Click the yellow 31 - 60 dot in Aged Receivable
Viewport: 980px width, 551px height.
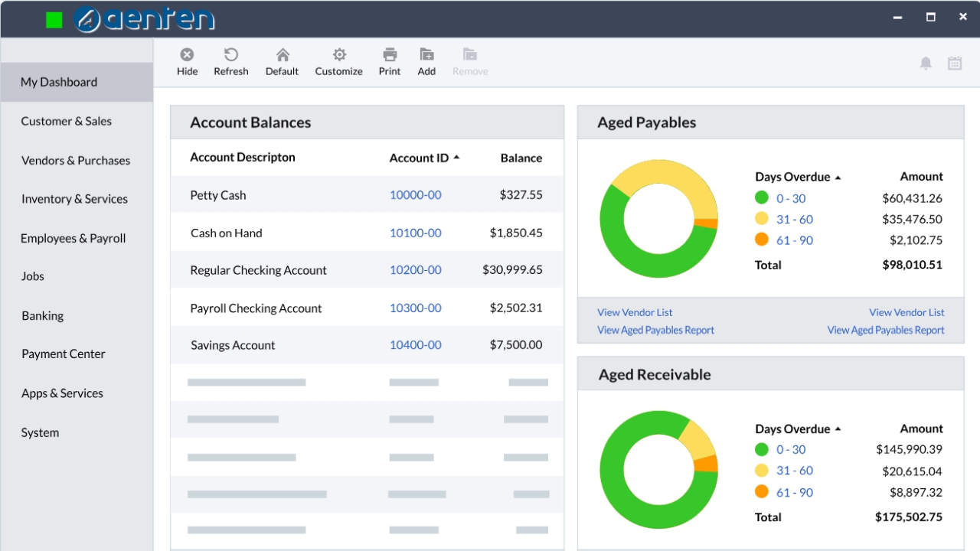762,471
